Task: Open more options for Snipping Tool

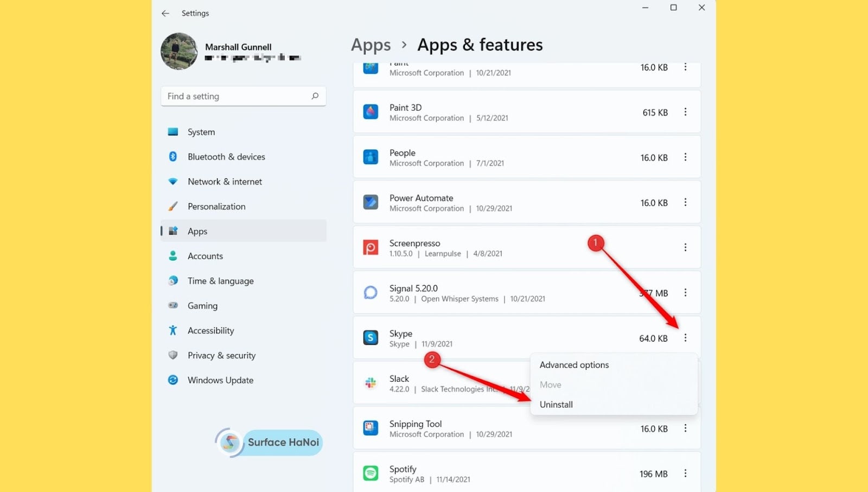Action: (x=685, y=428)
